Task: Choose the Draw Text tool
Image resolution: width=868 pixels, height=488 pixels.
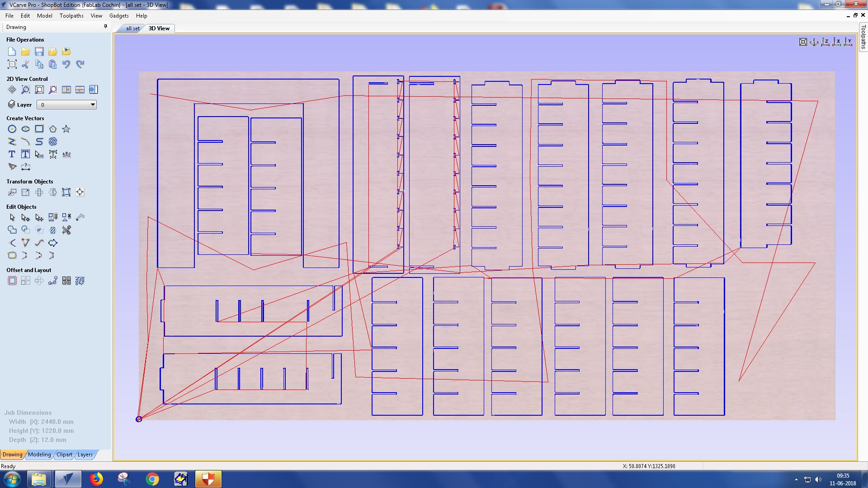Action: (12, 155)
